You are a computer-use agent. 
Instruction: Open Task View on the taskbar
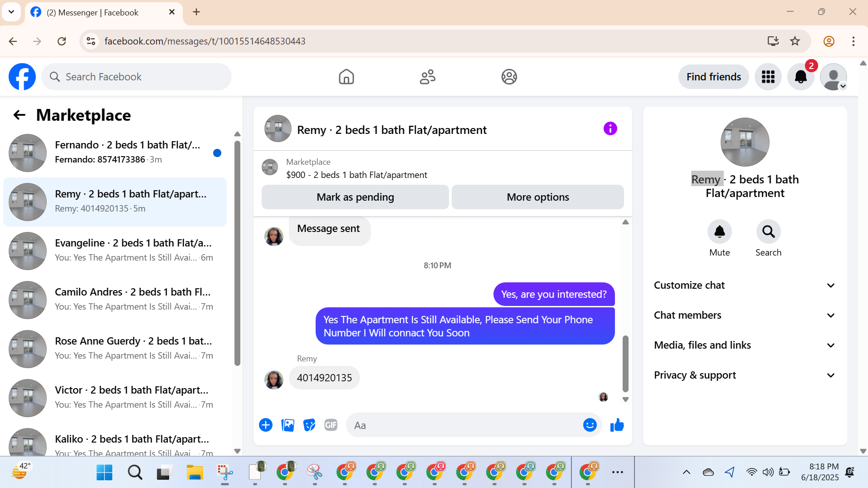(x=165, y=472)
